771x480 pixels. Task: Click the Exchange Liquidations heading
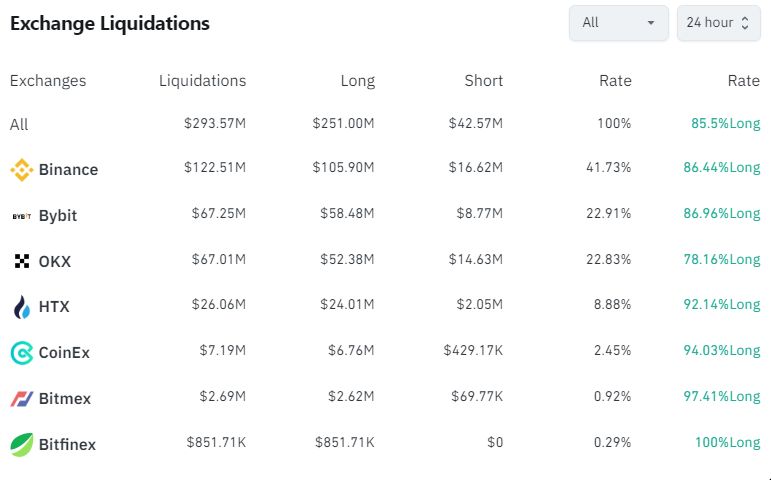pyautogui.click(x=110, y=23)
